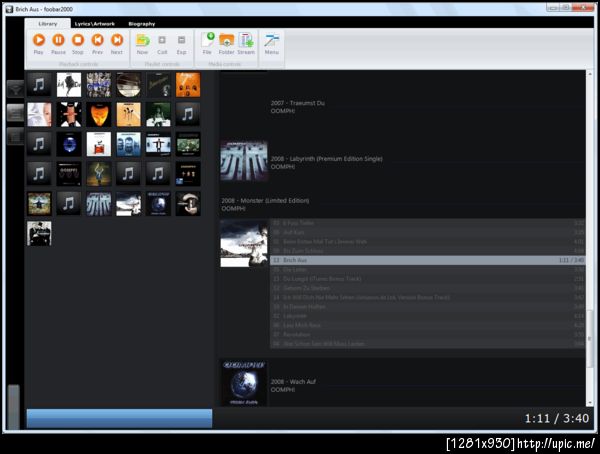
Task: Open the Biography tab
Action: [x=142, y=24]
